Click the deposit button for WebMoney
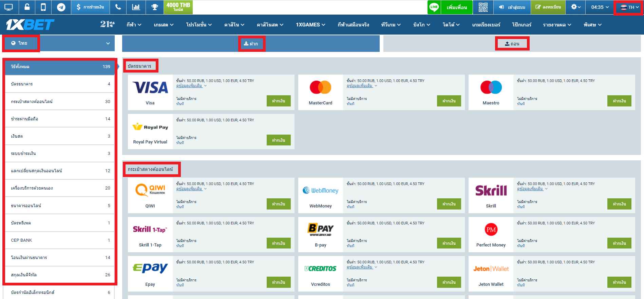This screenshot has height=299, width=644. pyautogui.click(x=449, y=204)
